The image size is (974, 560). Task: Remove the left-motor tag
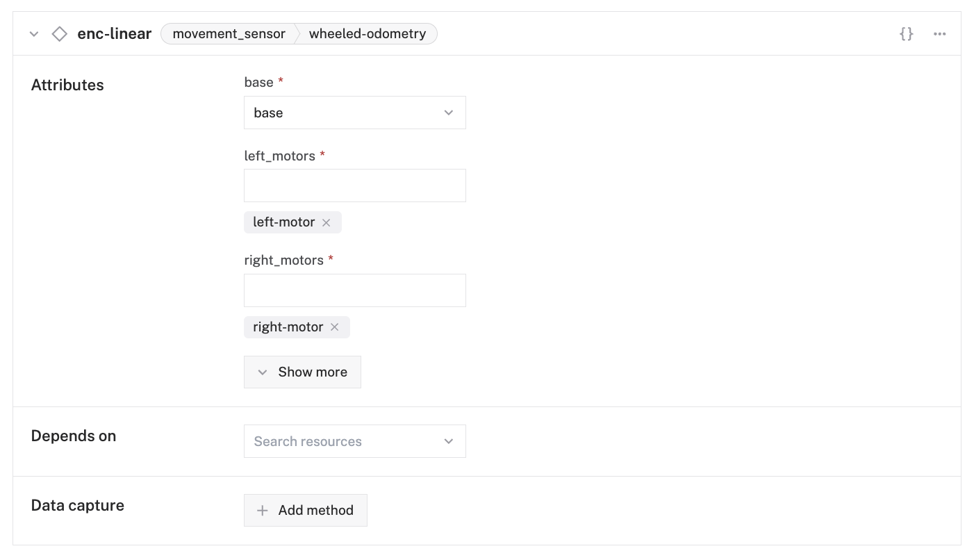[327, 223]
